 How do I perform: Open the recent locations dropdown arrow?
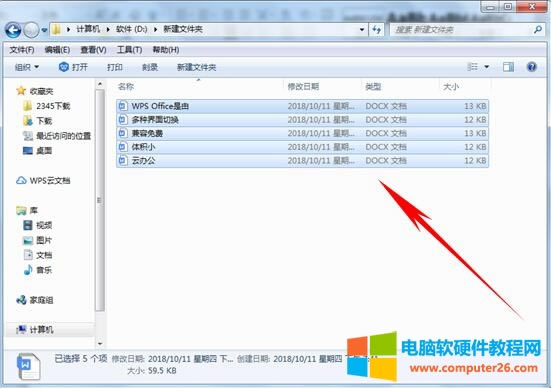44,30
